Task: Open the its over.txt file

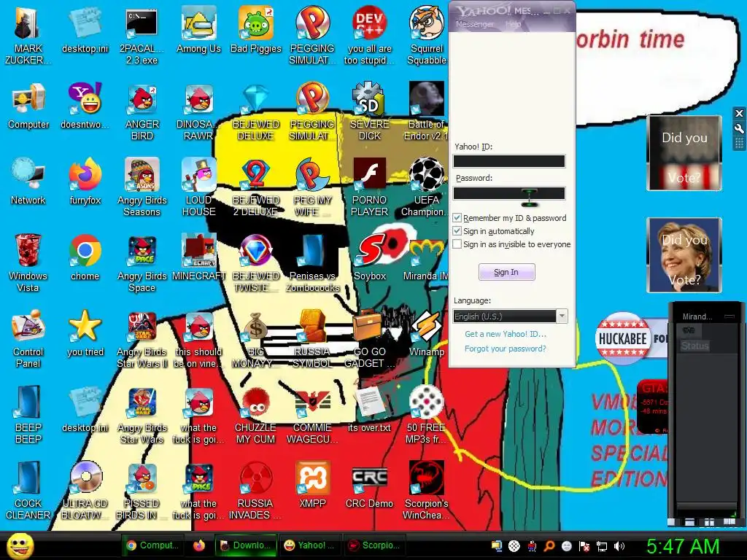Action: [x=369, y=408]
